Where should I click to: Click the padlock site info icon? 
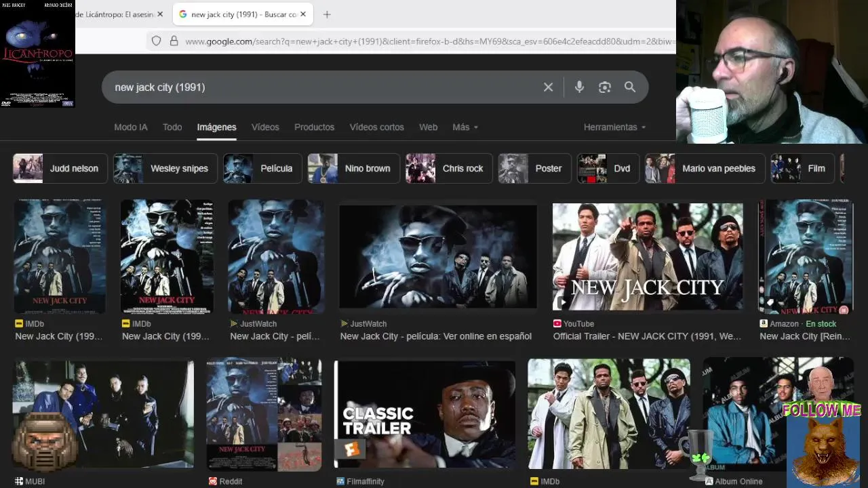174,41
